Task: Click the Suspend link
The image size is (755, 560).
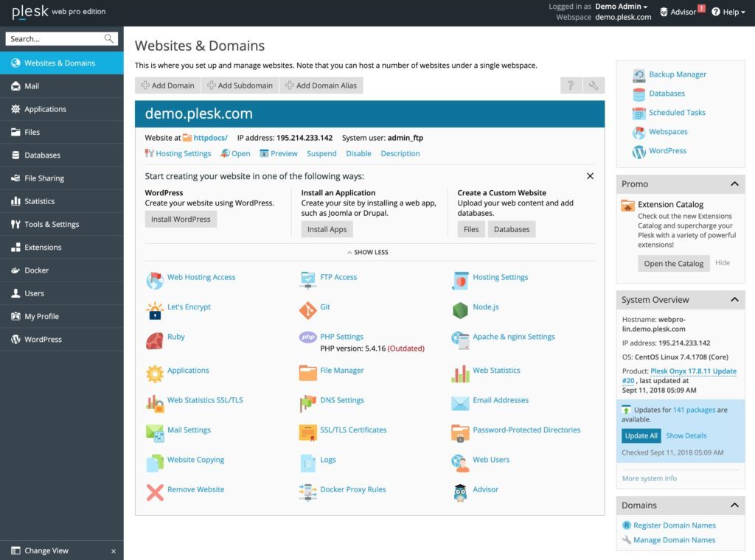Action: point(321,153)
